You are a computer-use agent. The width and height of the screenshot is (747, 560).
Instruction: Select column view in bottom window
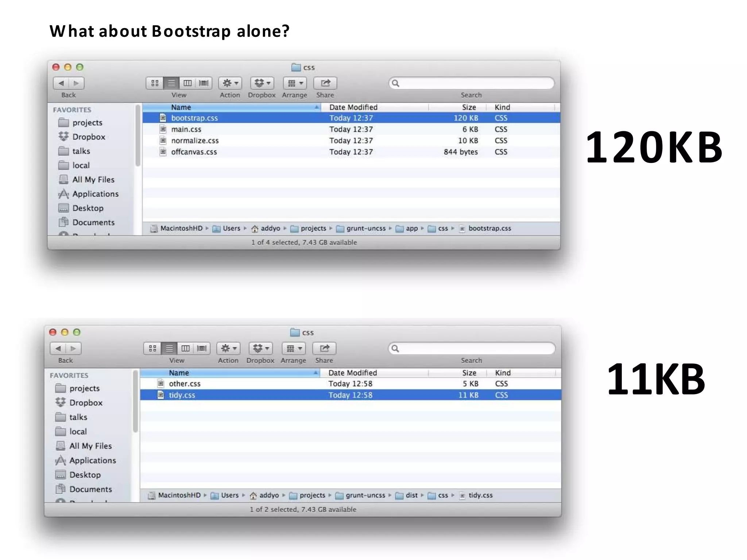click(x=185, y=348)
